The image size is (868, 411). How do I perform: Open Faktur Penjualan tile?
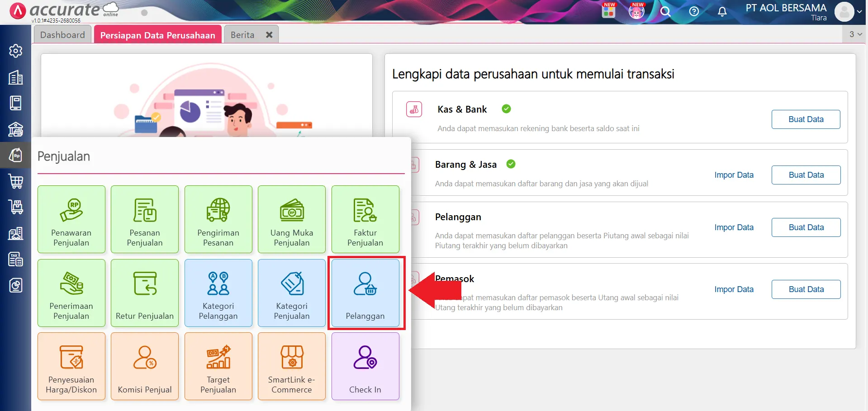(365, 219)
